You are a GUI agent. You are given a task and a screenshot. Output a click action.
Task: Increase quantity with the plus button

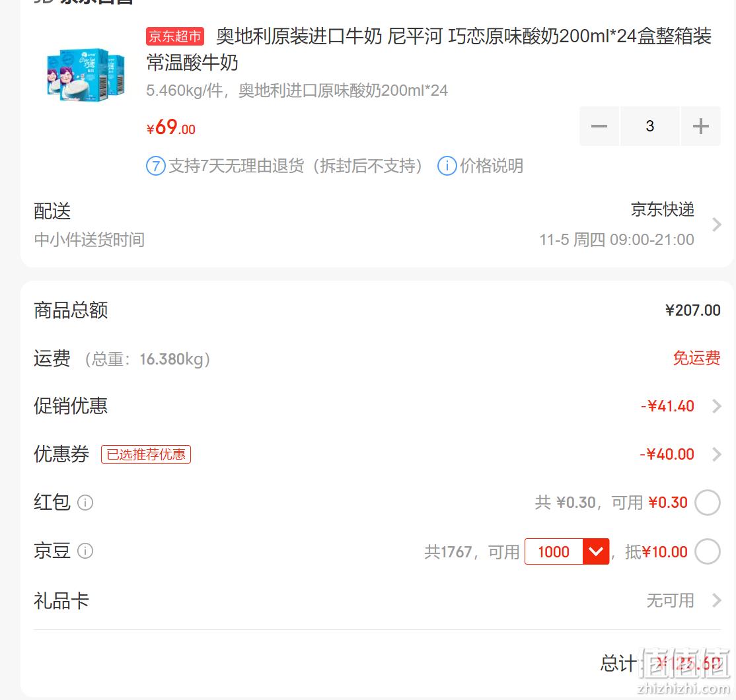click(x=700, y=125)
